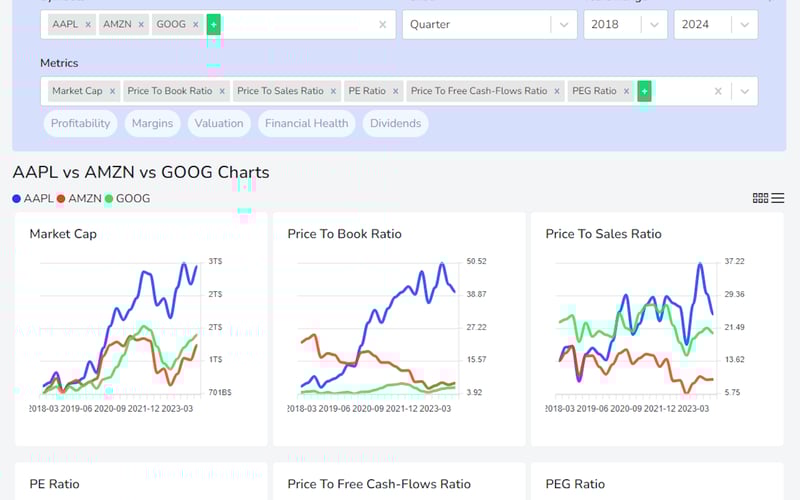Remove the AAPL symbol tag
Image resolution: width=800 pixels, height=500 pixels.
pyautogui.click(x=88, y=24)
